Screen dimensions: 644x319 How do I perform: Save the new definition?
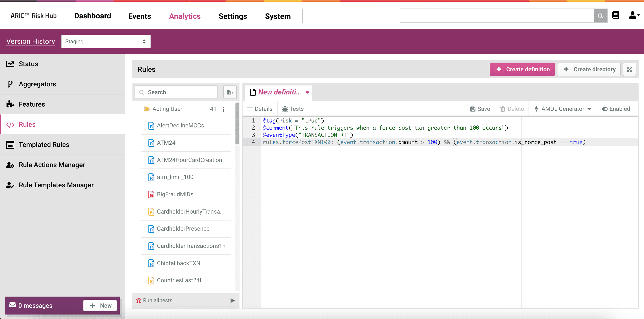click(480, 109)
